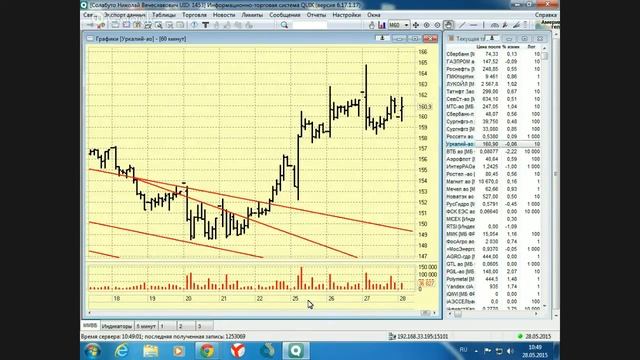Click the selected hand tool icon
This screenshot has height=360, width=640.
pyautogui.click(x=448, y=25)
